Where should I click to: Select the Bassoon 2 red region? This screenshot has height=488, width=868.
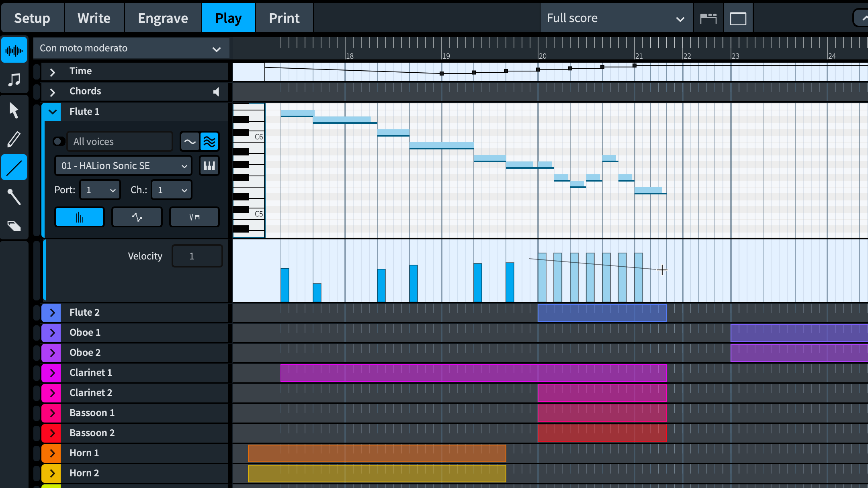pos(602,433)
